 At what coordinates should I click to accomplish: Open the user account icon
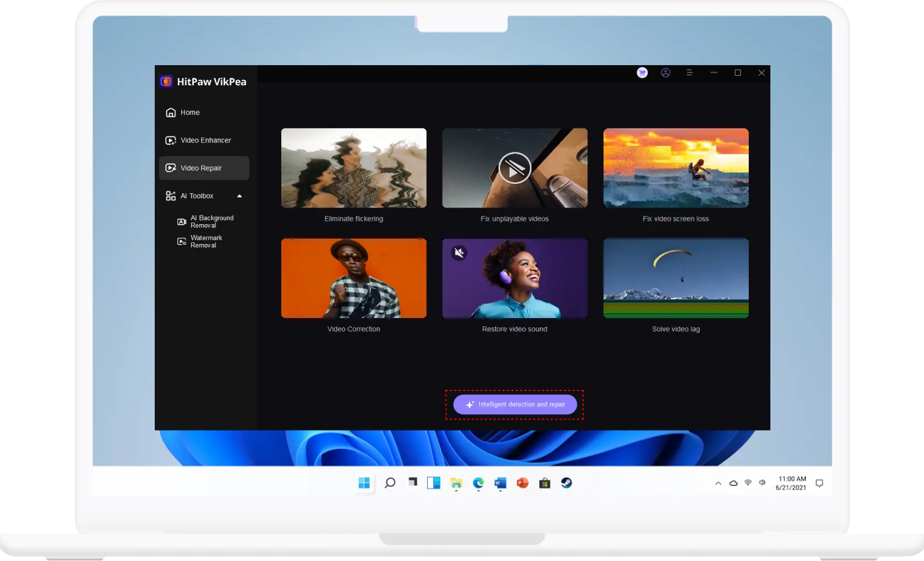point(666,73)
